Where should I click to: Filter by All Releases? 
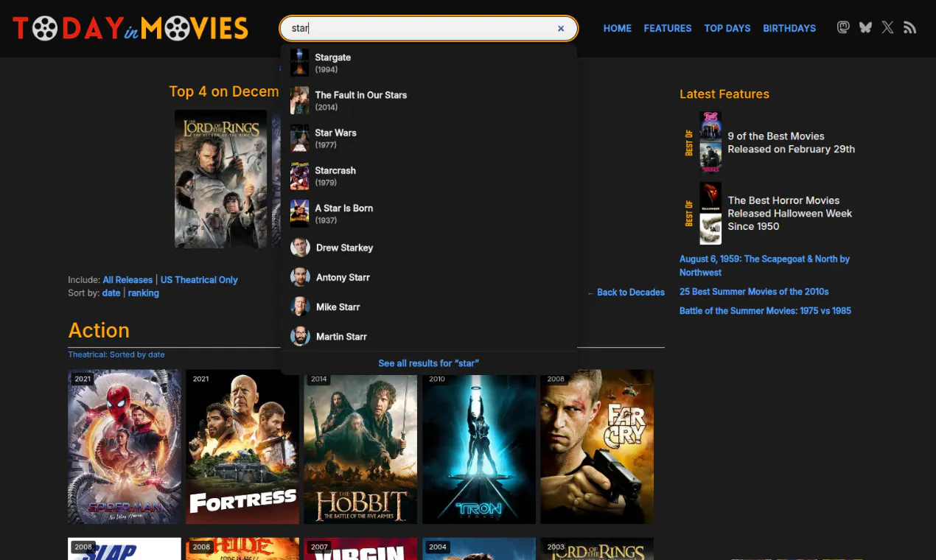pyautogui.click(x=128, y=280)
